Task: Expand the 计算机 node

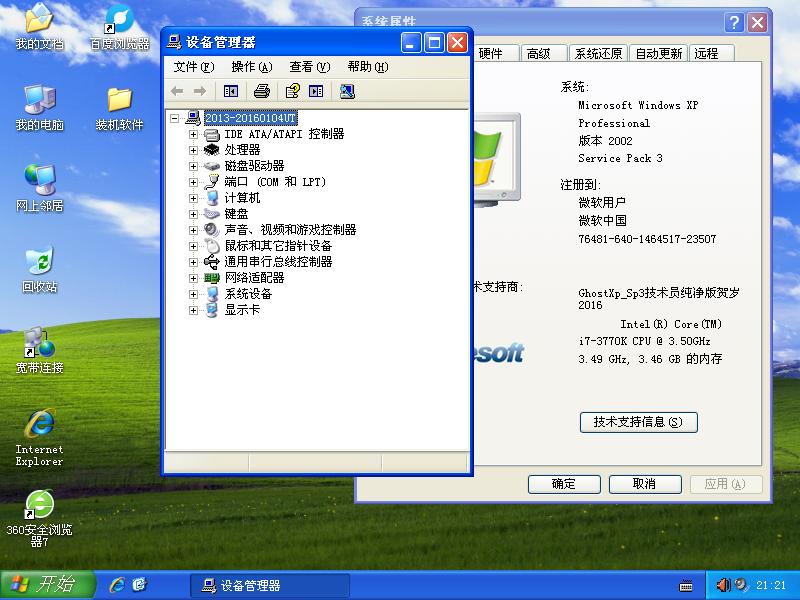Action: [x=193, y=198]
